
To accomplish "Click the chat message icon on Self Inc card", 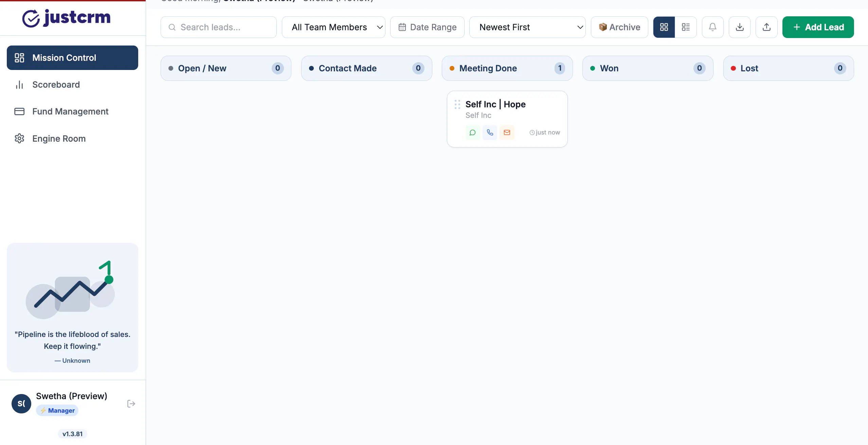I will click(472, 132).
